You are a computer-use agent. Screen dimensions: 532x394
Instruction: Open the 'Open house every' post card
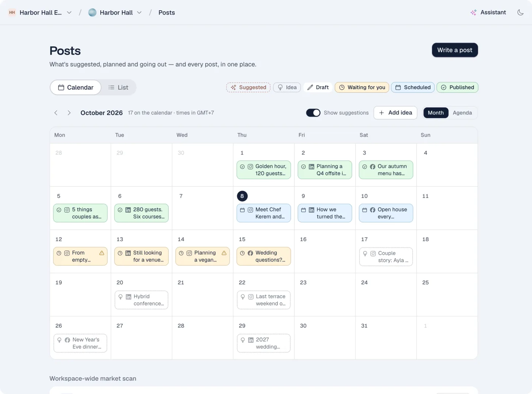(x=386, y=213)
